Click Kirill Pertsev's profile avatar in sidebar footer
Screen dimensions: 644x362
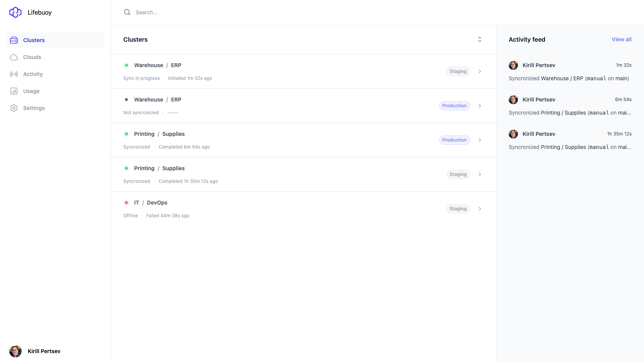click(x=15, y=351)
